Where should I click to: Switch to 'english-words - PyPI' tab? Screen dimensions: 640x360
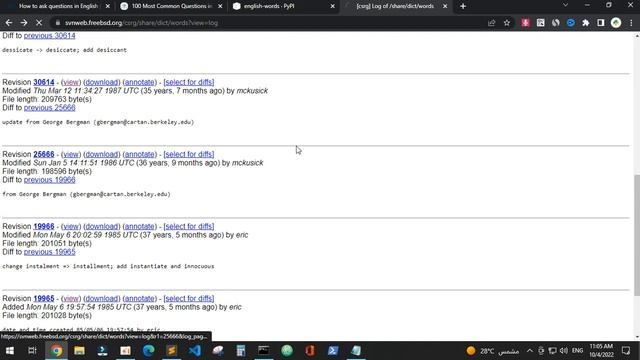pyautogui.click(x=284, y=6)
